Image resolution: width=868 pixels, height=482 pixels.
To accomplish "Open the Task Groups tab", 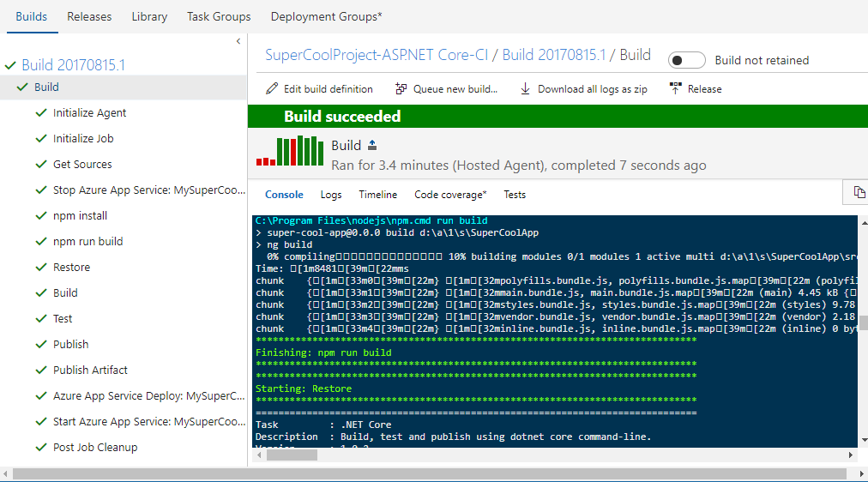I will tap(219, 16).
